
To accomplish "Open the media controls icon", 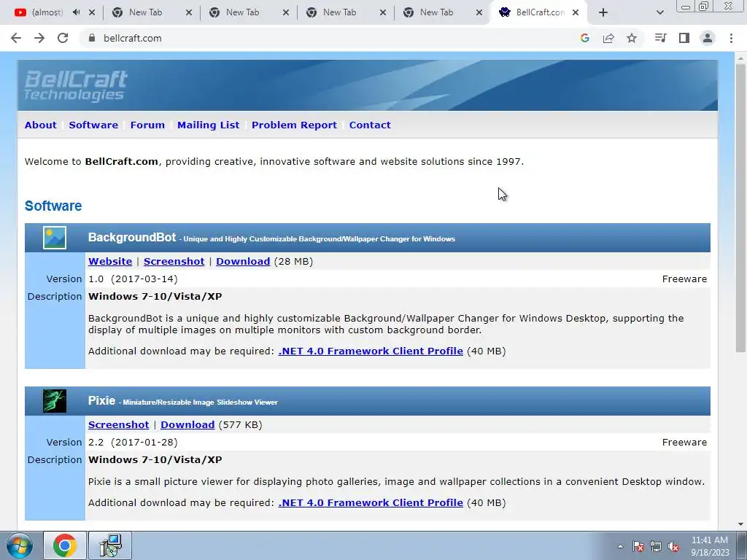I will (660, 38).
